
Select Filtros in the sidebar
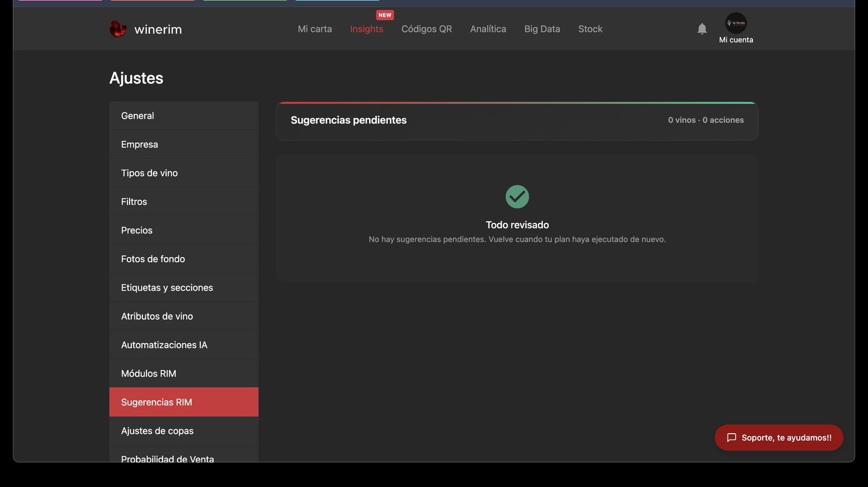[x=184, y=202]
